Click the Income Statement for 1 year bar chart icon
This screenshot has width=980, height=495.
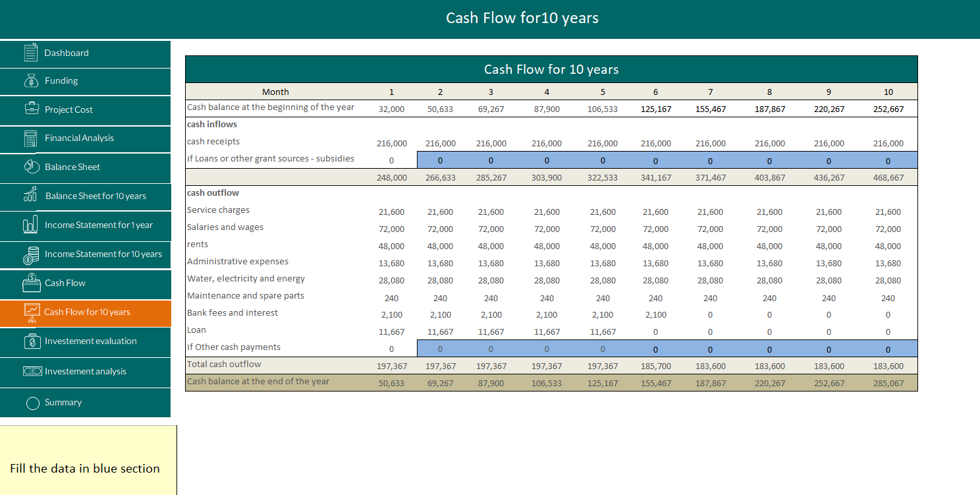click(x=31, y=225)
